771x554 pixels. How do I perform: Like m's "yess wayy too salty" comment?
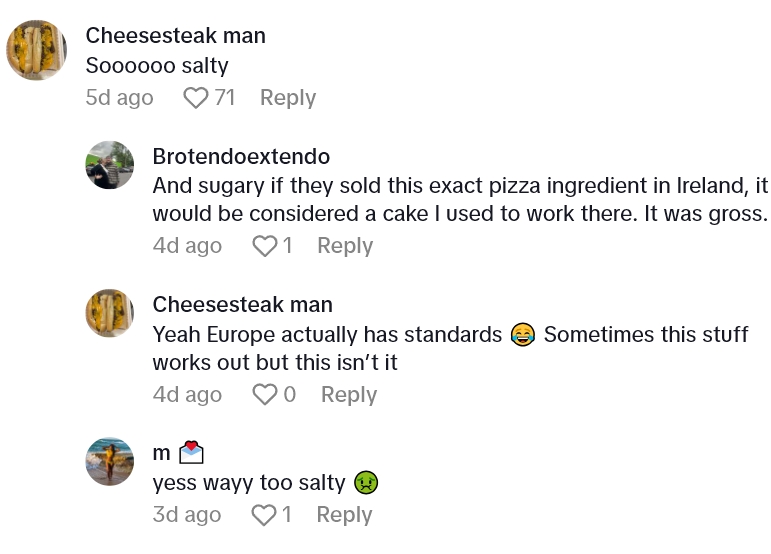(263, 515)
